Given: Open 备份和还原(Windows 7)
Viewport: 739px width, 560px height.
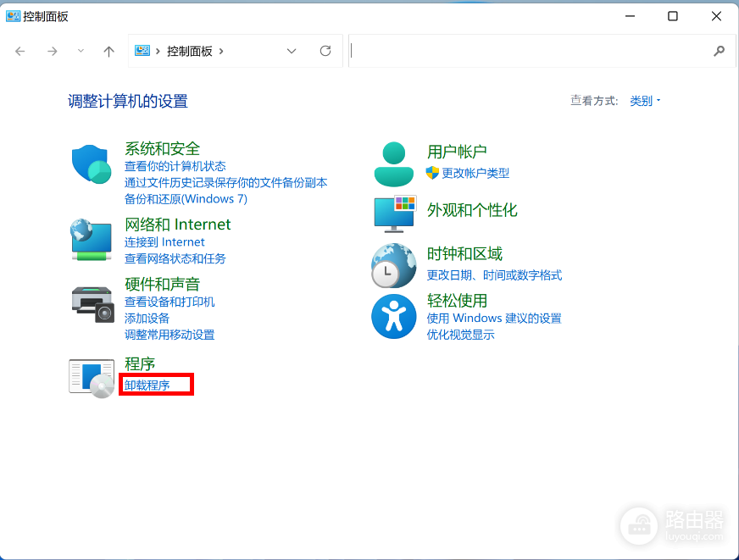Looking at the screenshot, I should pos(186,199).
